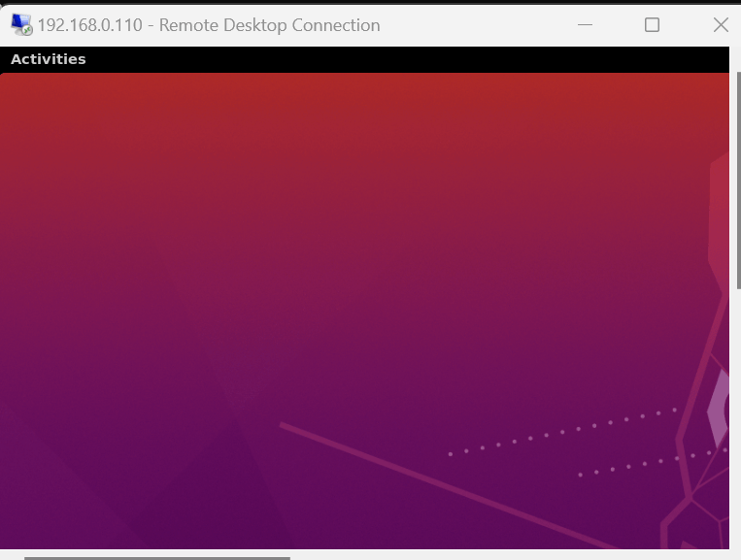
Task: Click the Remote Desktop Connection title bar icon
Action: [20, 25]
